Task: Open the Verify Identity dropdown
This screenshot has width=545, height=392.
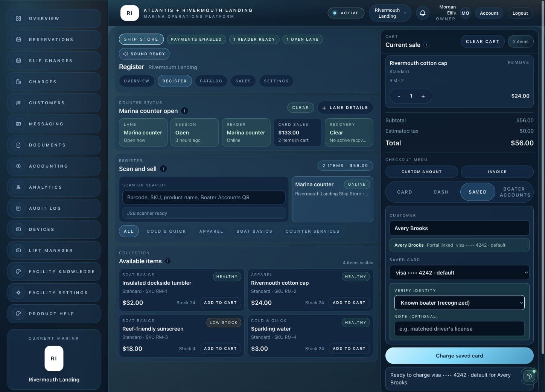Action: point(459,303)
